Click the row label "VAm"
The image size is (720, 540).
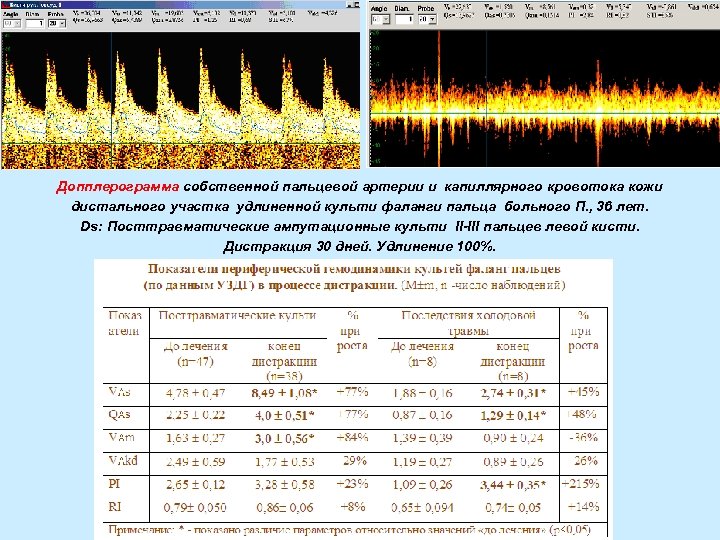122,438
